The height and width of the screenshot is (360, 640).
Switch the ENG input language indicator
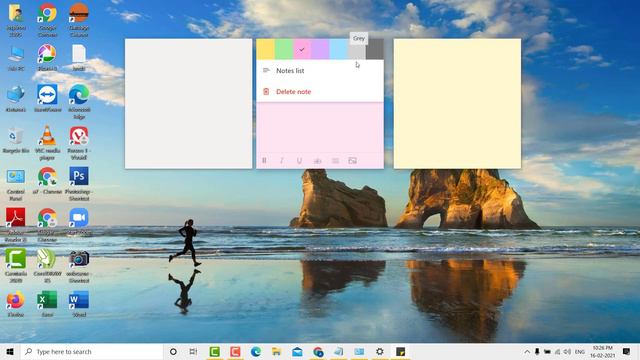pos(580,351)
